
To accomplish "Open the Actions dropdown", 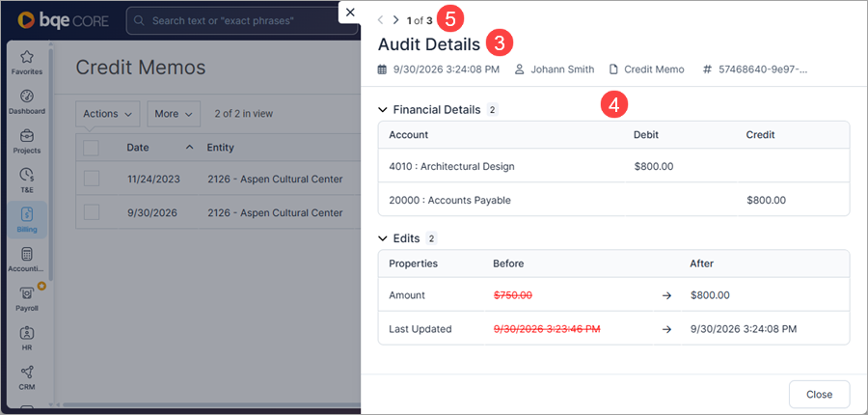I will 107,114.
